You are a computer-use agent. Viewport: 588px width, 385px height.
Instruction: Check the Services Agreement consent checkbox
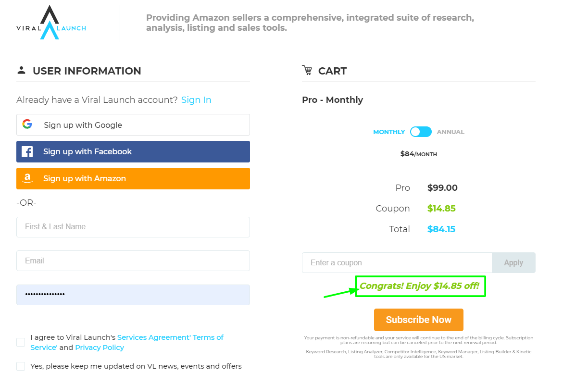[x=20, y=342]
